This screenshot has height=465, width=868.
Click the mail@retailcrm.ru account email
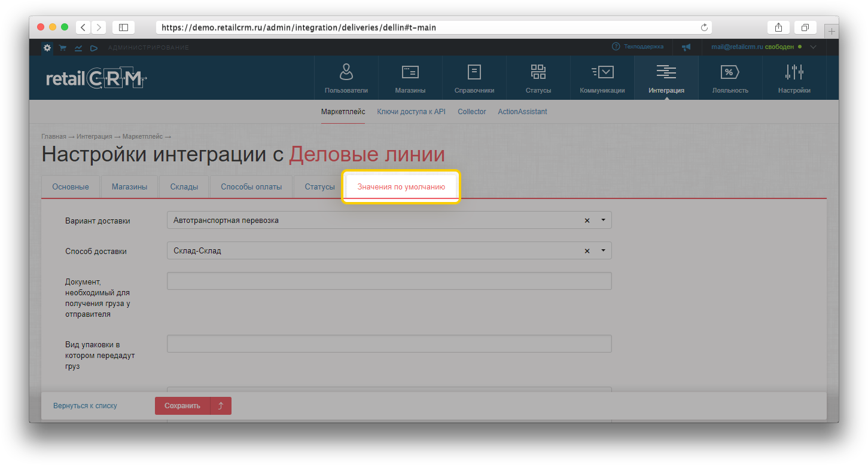737,47
